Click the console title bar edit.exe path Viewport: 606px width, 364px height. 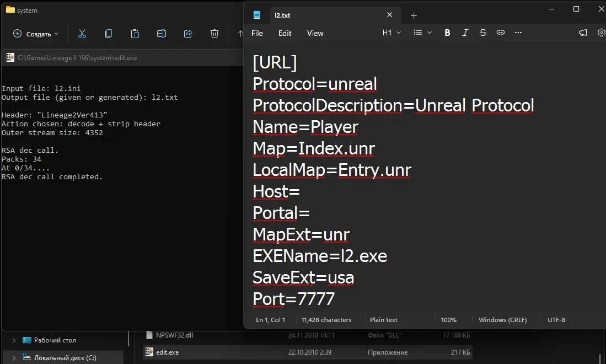[77, 58]
